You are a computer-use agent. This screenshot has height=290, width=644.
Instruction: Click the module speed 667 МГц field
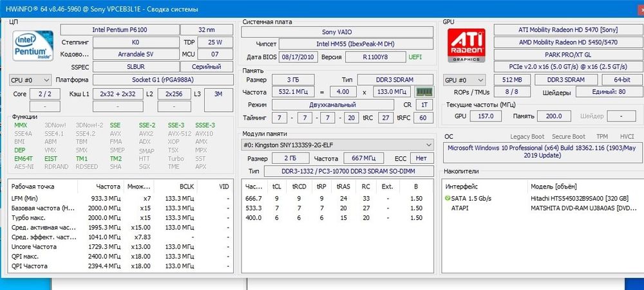[x=362, y=158]
